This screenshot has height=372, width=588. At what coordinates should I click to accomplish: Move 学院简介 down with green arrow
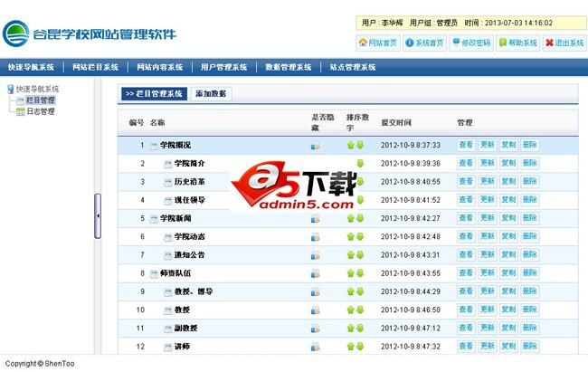(360, 163)
